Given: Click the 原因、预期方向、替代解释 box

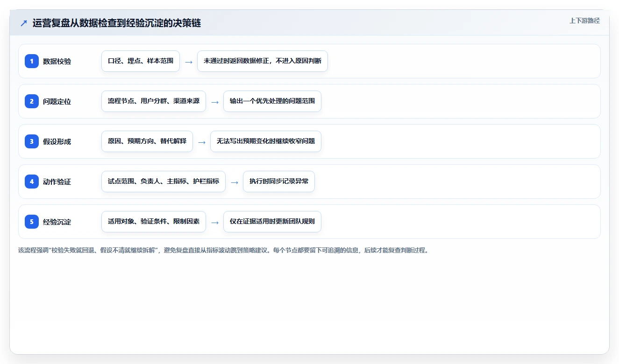Looking at the screenshot, I should click(147, 141).
